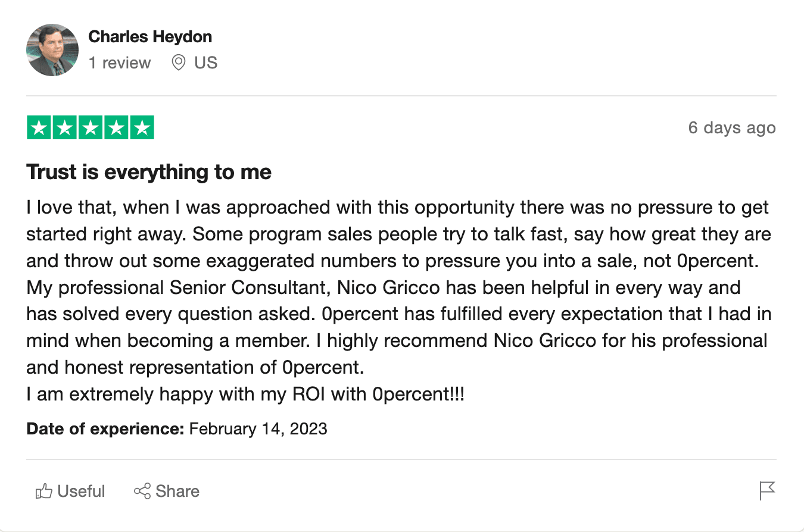The image size is (804, 532).
Task: Click the thumbs-up icon beside Useful
Action: [44, 492]
